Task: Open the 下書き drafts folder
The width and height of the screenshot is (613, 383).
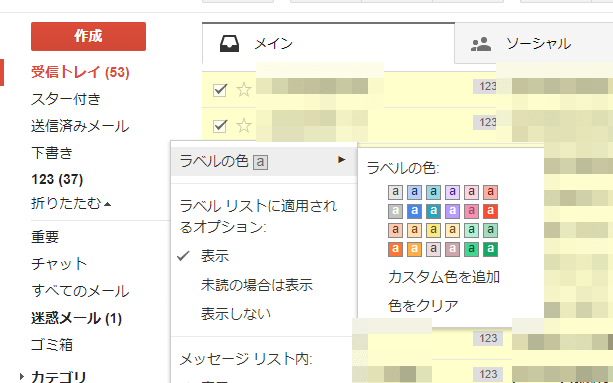Action: (x=52, y=152)
